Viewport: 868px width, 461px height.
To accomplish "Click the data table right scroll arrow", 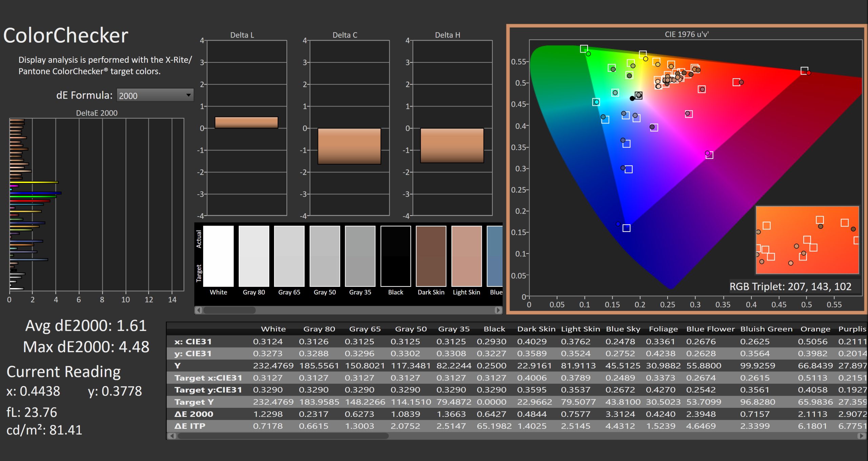I will [862, 436].
